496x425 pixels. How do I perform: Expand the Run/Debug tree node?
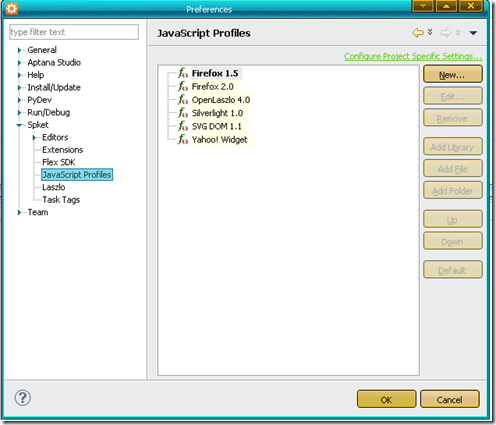pos(19,112)
